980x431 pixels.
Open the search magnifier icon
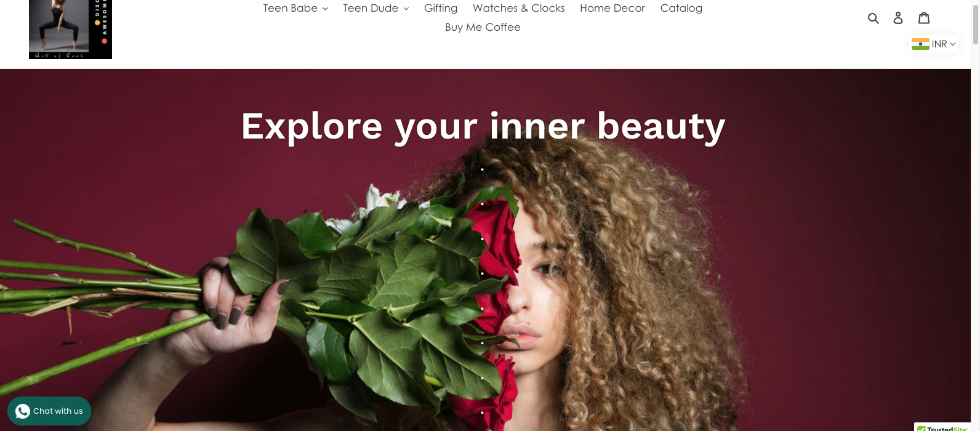pos(873,18)
